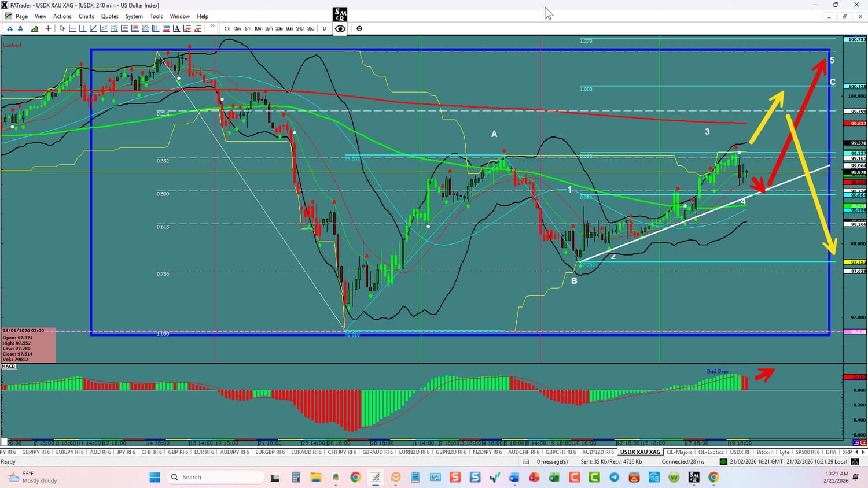Viewport: 868px width, 488px height.
Task: Switch to the DJIA tab
Action: [x=831, y=452]
